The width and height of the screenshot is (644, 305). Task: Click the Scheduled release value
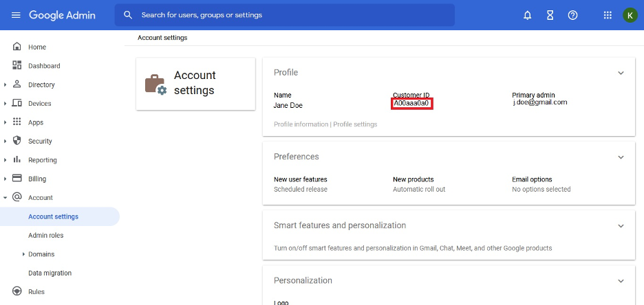pos(300,190)
